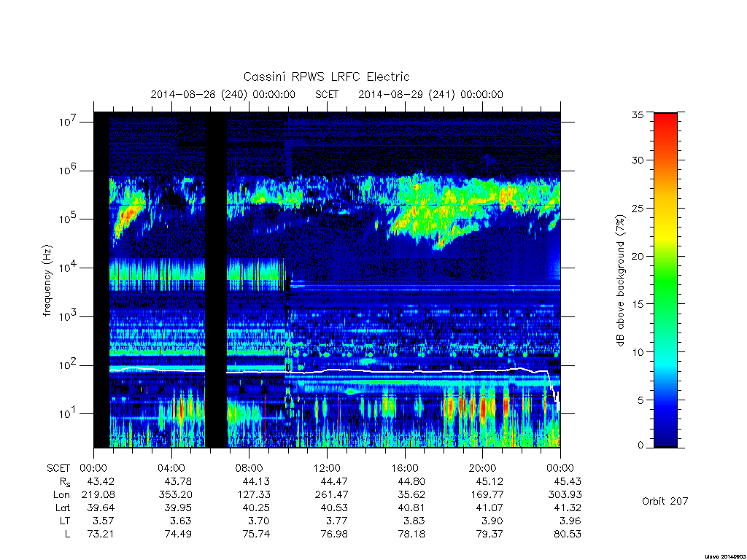Screen dimensions: 747x560
Task: Click end time '2014-08-29 (241) 00:00:00'
Action: pyautogui.click(x=430, y=94)
